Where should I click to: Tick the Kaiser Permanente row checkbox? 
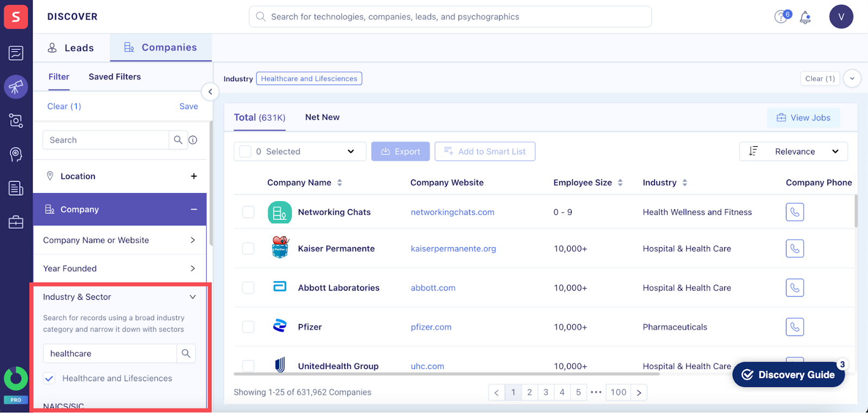click(x=248, y=248)
